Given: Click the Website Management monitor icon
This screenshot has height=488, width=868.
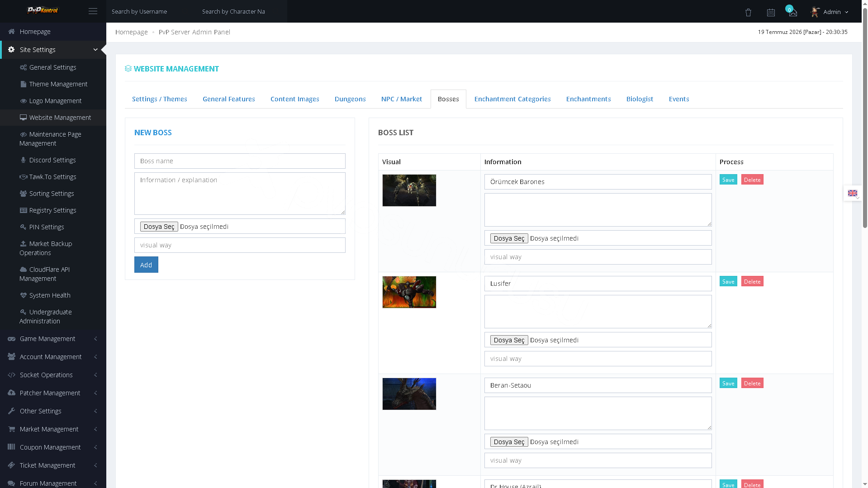Looking at the screenshot, I should tap(23, 118).
